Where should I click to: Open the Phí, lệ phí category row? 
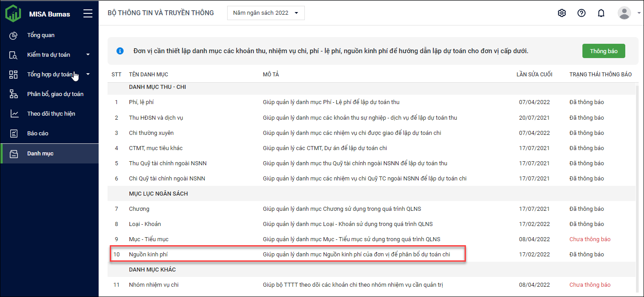[x=141, y=102]
